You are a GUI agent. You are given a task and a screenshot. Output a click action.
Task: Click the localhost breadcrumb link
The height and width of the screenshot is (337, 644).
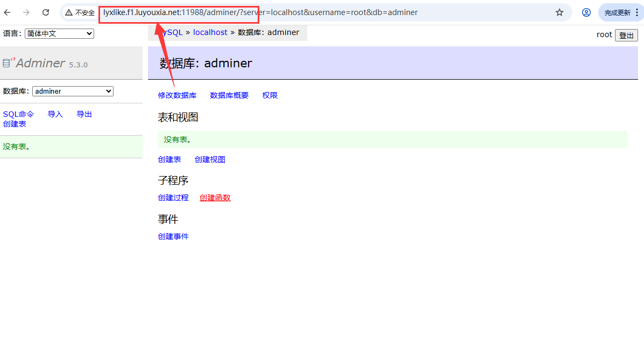[x=210, y=32]
